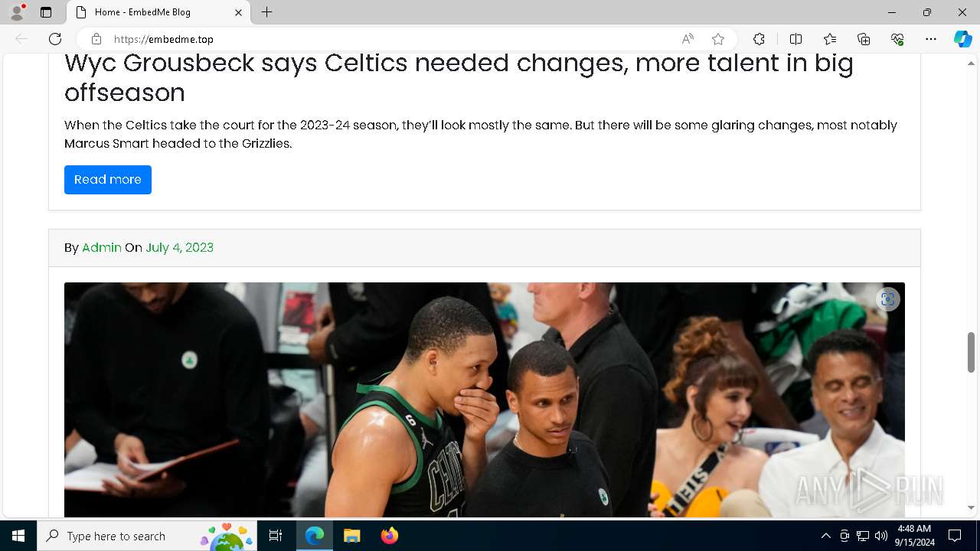Open Task View on the taskbar

(x=276, y=536)
